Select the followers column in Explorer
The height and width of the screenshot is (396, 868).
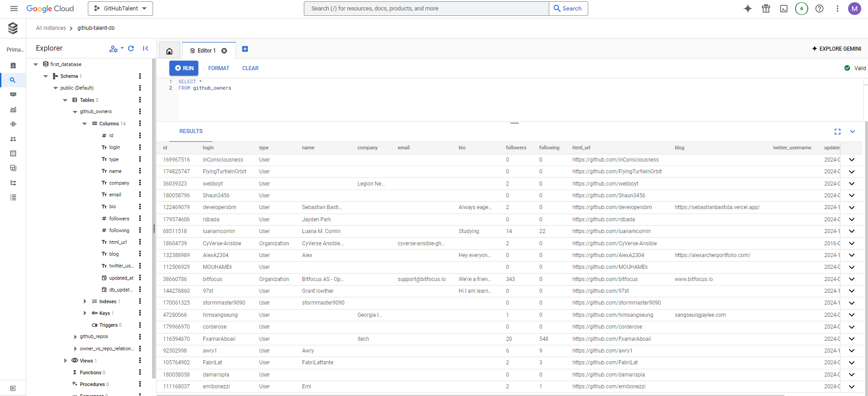pyautogui.click(x=119, y=219)
